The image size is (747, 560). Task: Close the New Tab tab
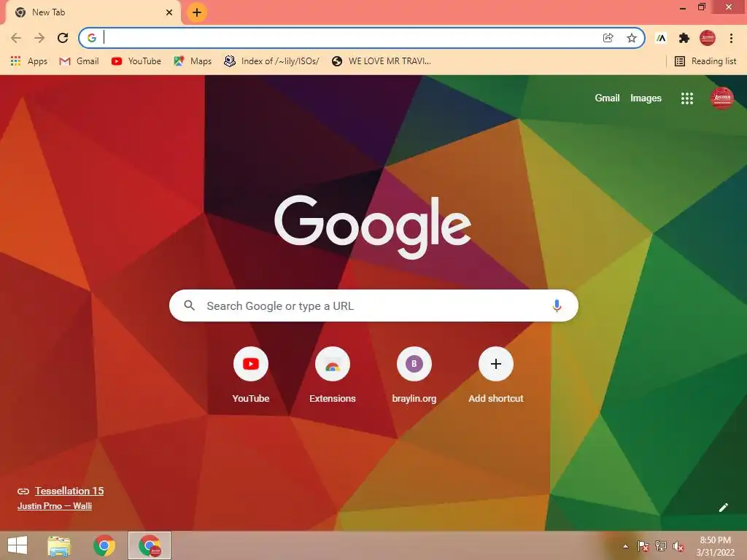pyautogui.click(x=169, y=12)
